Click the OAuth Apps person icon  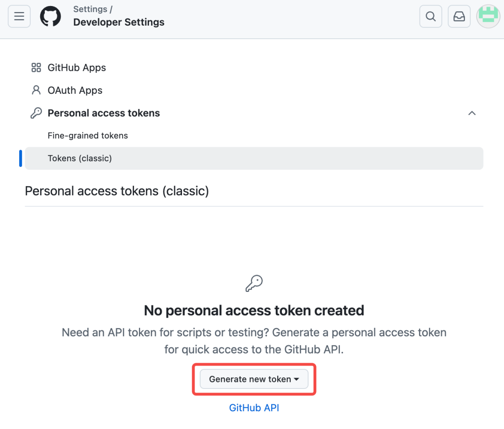pos(36,90)
